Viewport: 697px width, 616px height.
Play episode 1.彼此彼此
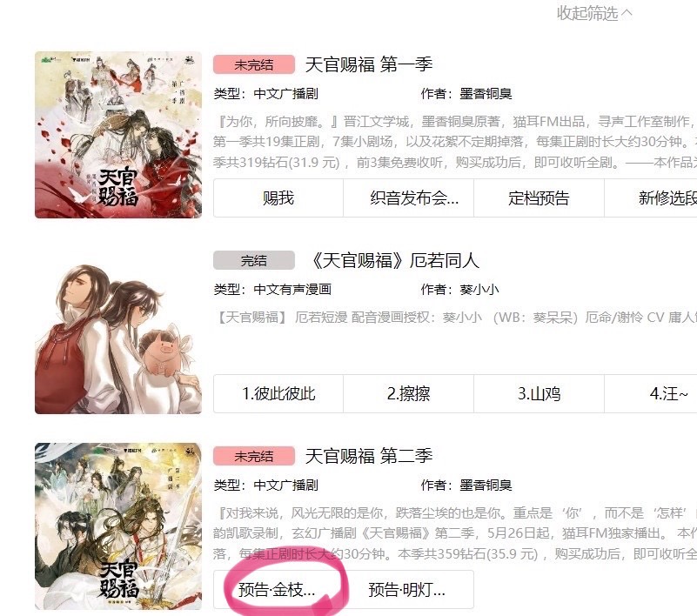[278, 394]
